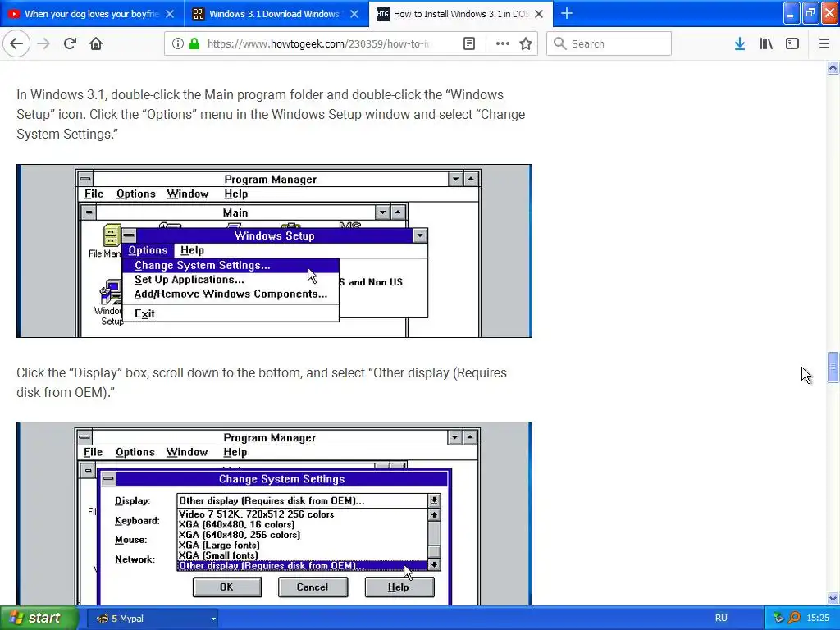Click the browser Search box

tap(609, 43)
